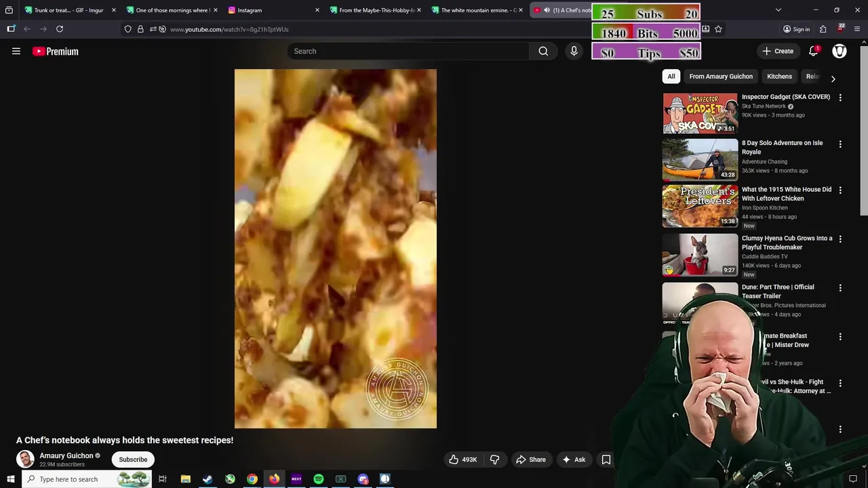Viewport: 868px width, 488px height.
Task: Bookmark this page with star icon
Action: (718, 29)
